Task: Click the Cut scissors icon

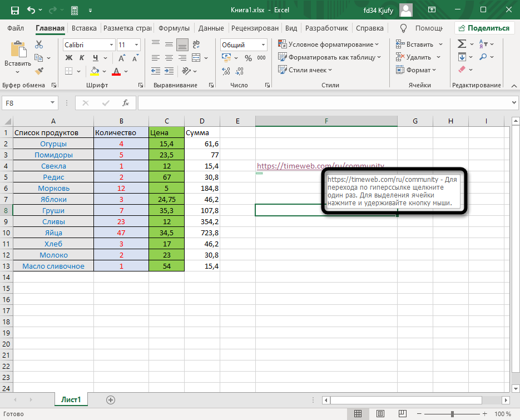Action: click(39, 45)
